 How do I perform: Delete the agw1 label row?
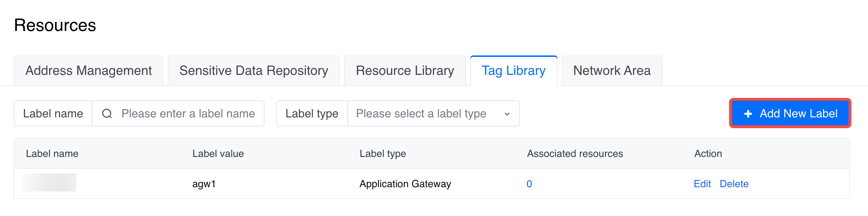(734, 184)
